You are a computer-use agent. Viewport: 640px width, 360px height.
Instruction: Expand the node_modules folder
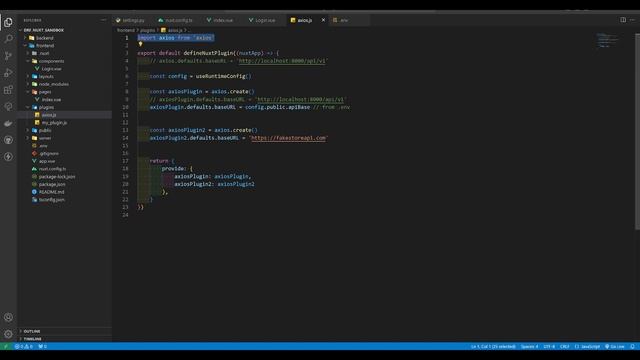click(x=53, y=84)
